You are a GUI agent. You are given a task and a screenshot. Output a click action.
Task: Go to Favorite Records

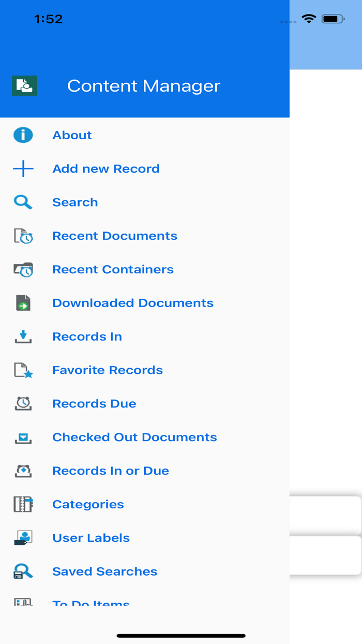[x=107, y=370]
